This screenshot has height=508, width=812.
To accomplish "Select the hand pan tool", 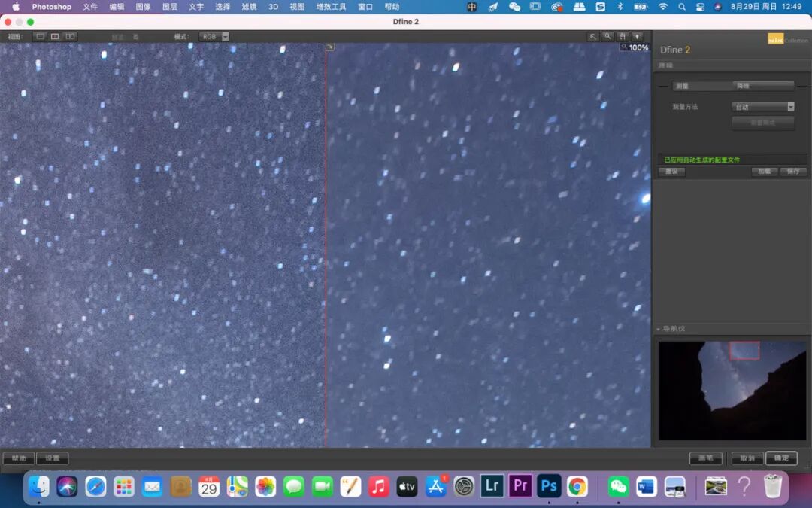I will (623, 36).
